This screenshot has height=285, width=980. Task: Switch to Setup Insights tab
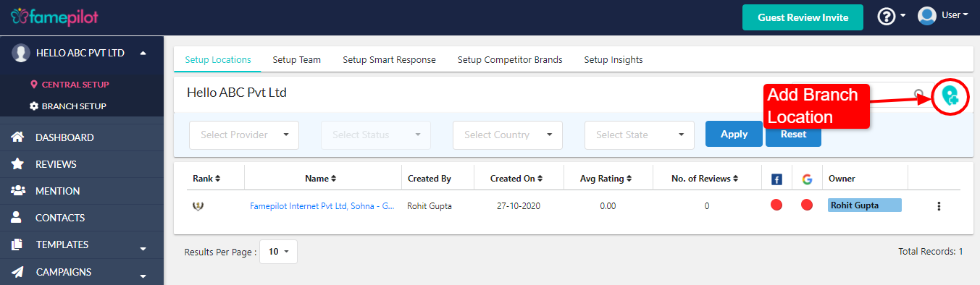point(613,60)
